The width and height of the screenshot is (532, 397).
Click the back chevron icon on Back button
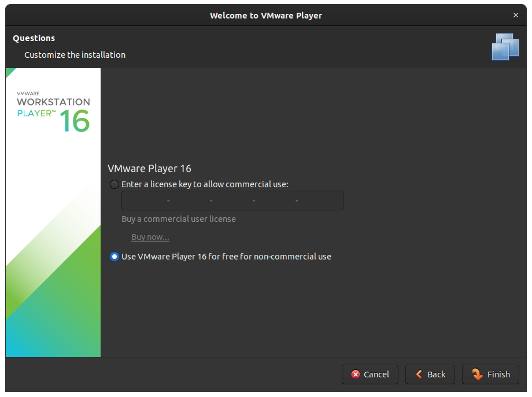[419, 374]
